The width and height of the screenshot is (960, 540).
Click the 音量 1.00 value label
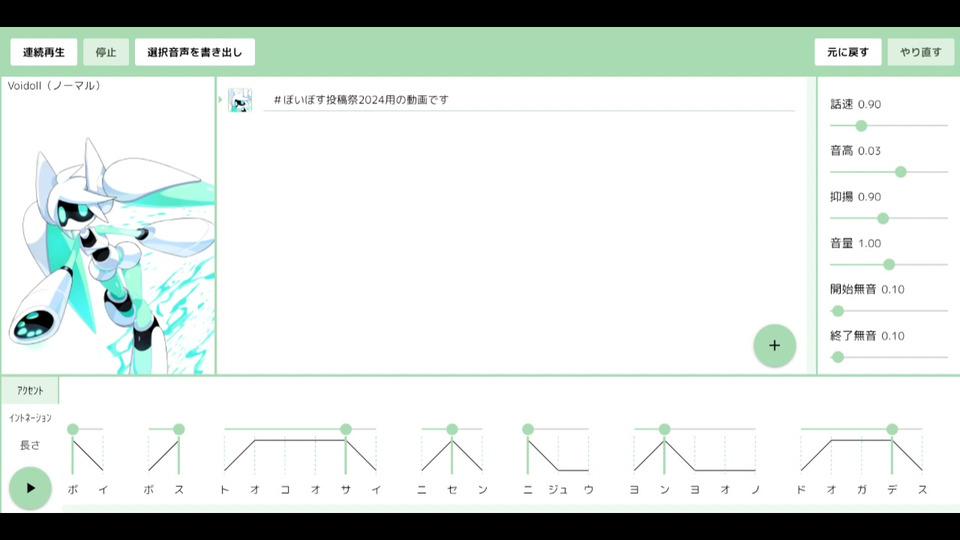[855, 243]
